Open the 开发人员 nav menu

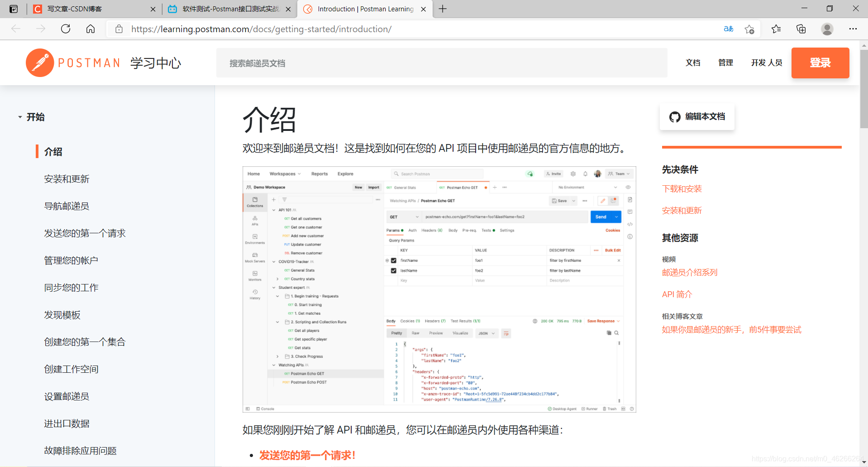click(767, 63)
